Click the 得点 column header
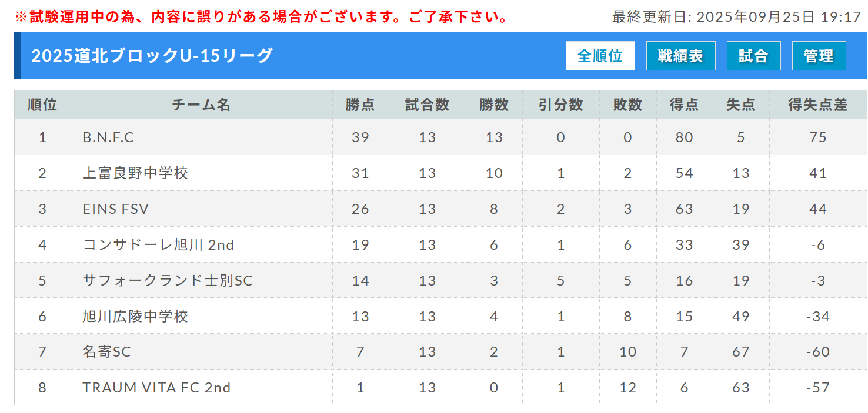868x413 pixels. coord(684,105)
